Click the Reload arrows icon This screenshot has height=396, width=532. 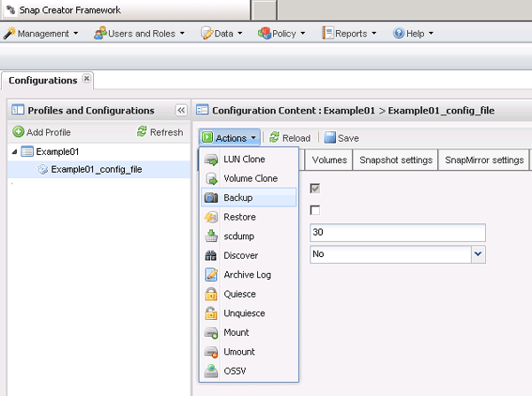click(274, 137)
